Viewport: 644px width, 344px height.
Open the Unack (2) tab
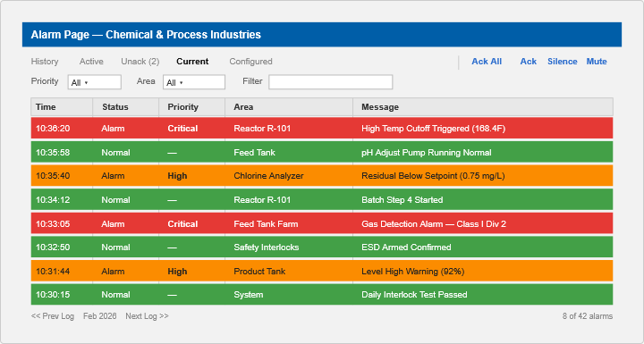coord(140,61)
